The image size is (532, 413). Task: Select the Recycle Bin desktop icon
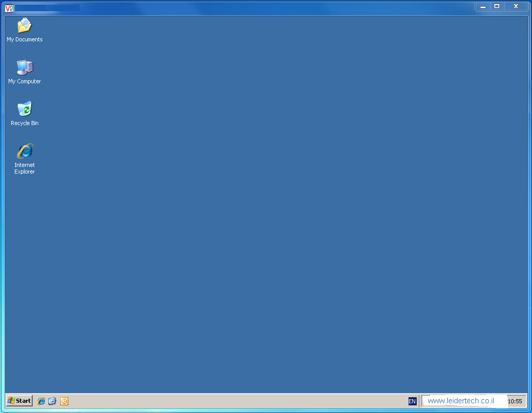click(x=24, y=113)
